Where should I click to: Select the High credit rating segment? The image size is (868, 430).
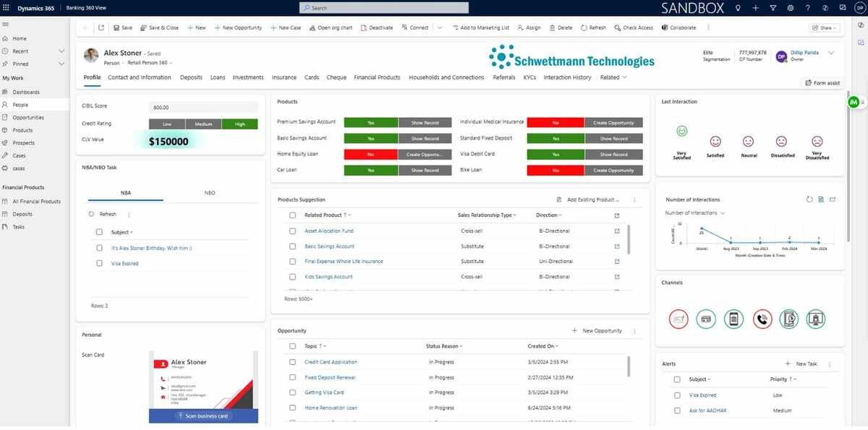pyautogui.click(x=239, y=124)
